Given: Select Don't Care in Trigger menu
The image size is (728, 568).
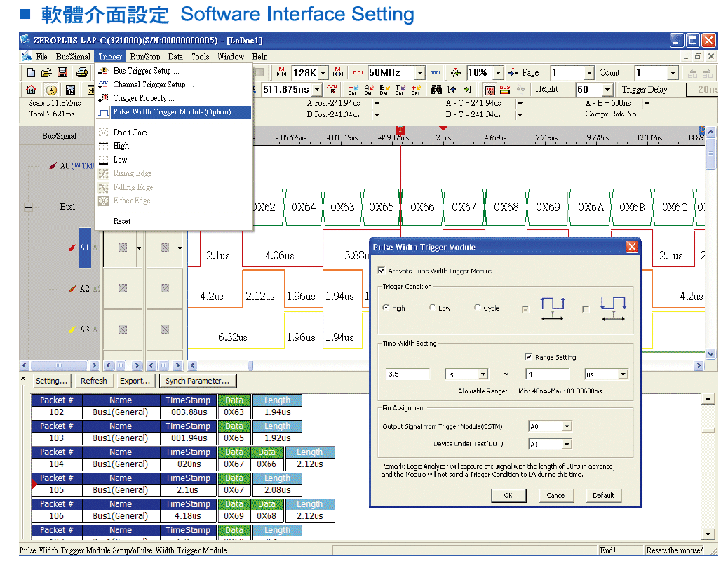Looking at the screenshot, I should [174, 133].
